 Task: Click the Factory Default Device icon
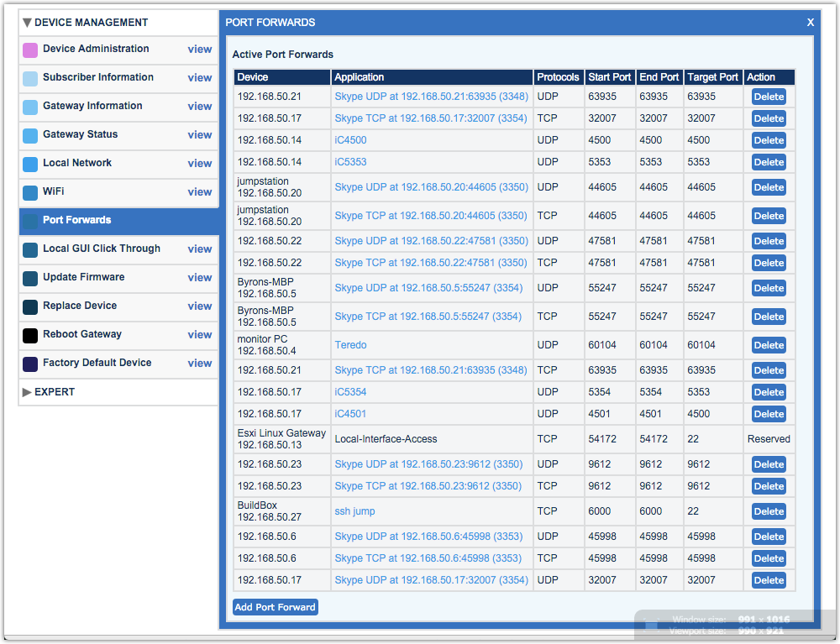pyautogui.click(x=29, y=363)
